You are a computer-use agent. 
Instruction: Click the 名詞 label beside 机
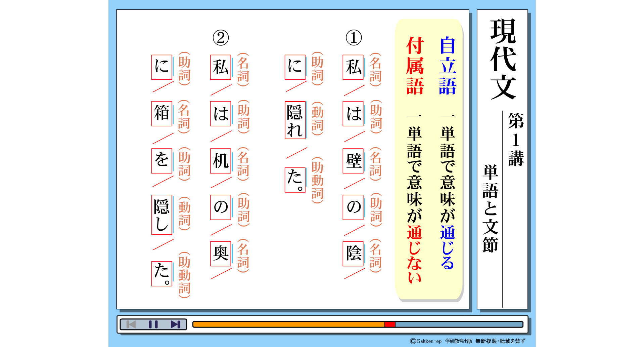click(x=243, y=164)
